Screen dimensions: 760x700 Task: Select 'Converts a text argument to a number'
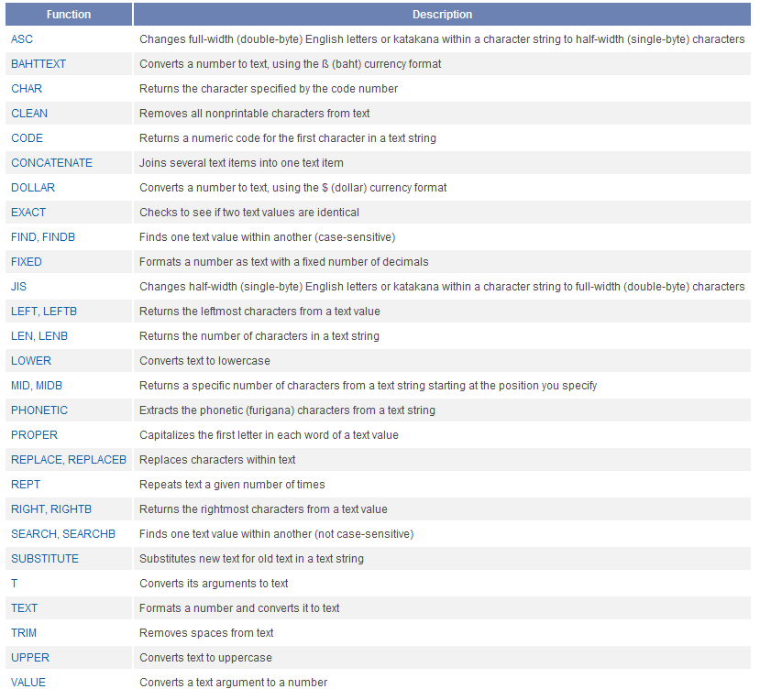click(x=233, y=682)
